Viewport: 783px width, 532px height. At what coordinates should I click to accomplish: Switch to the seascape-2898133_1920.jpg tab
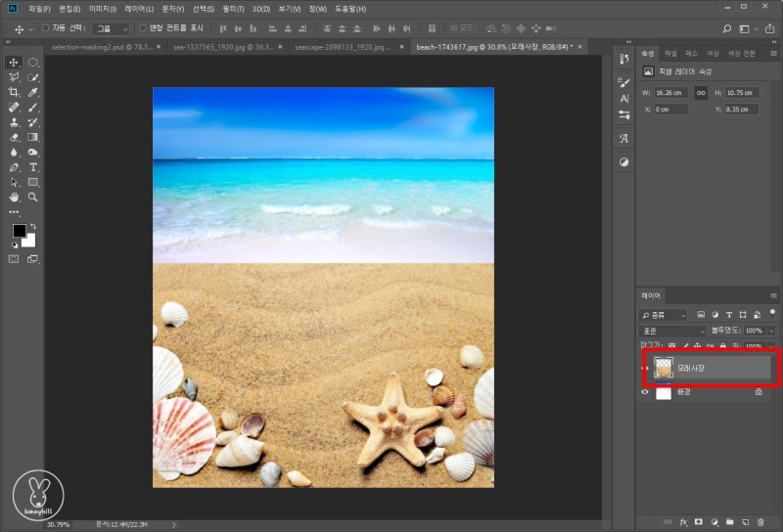[x=344, y=46]
